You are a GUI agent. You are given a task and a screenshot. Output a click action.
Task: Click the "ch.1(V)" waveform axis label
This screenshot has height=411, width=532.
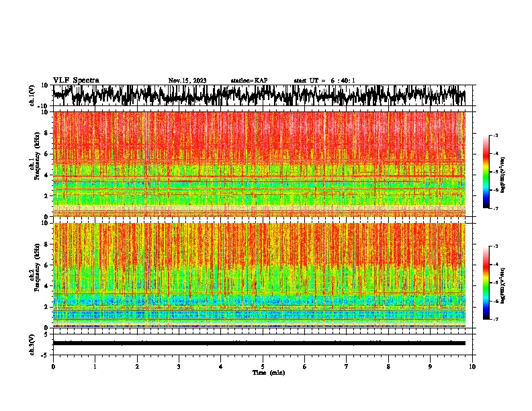point(32,95)
